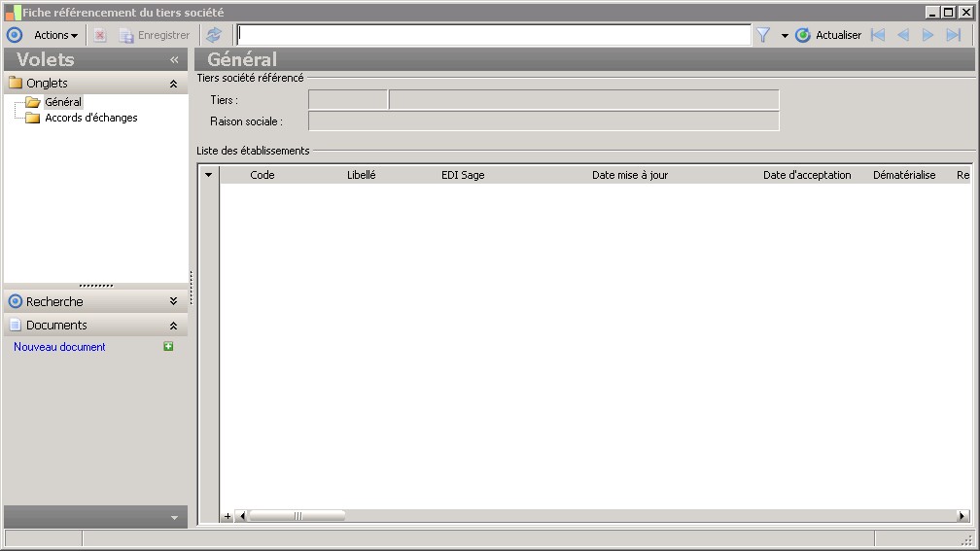The image size is (980, 551).
Task: Click the Tiers name field
Action: [583, 100]
